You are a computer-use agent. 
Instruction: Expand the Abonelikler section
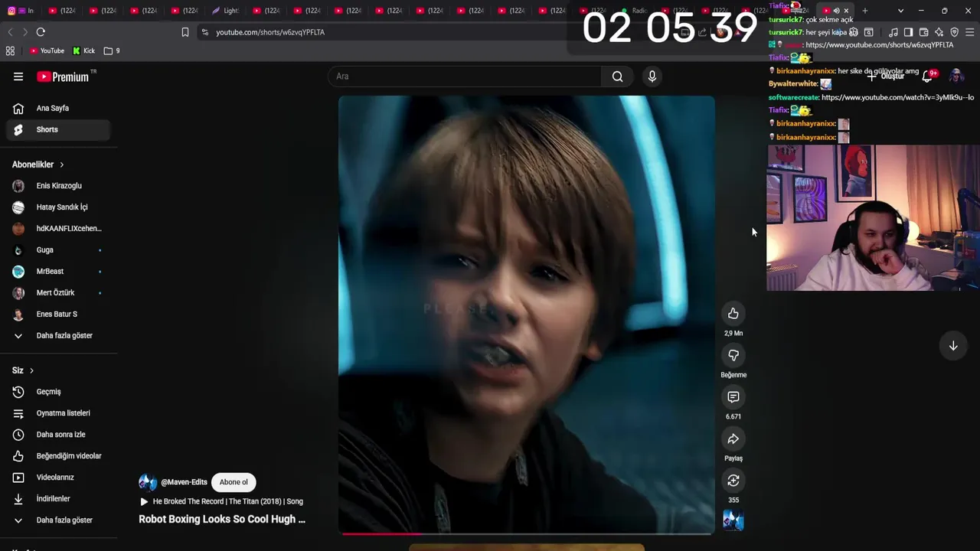tap(38, 165)
